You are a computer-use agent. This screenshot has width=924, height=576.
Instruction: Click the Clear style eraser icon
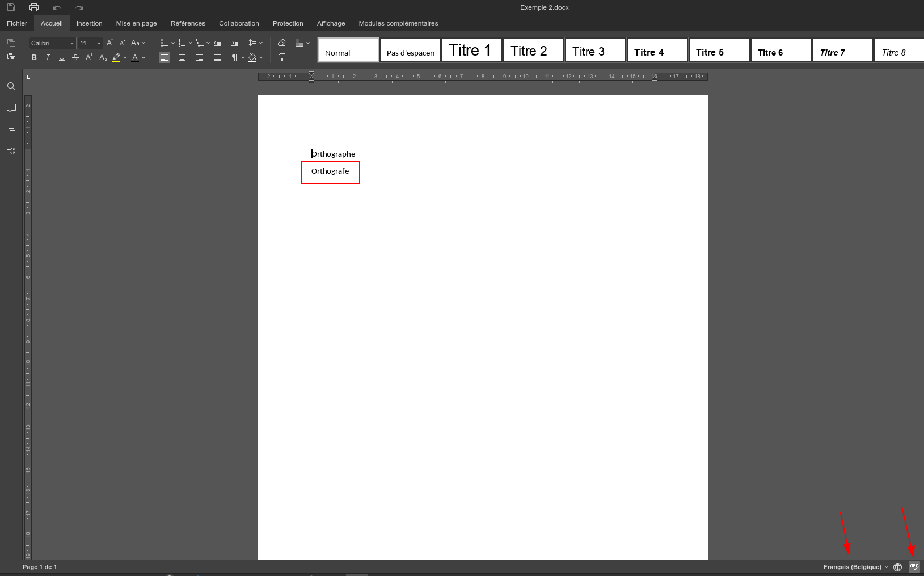[x=282, y=43]
